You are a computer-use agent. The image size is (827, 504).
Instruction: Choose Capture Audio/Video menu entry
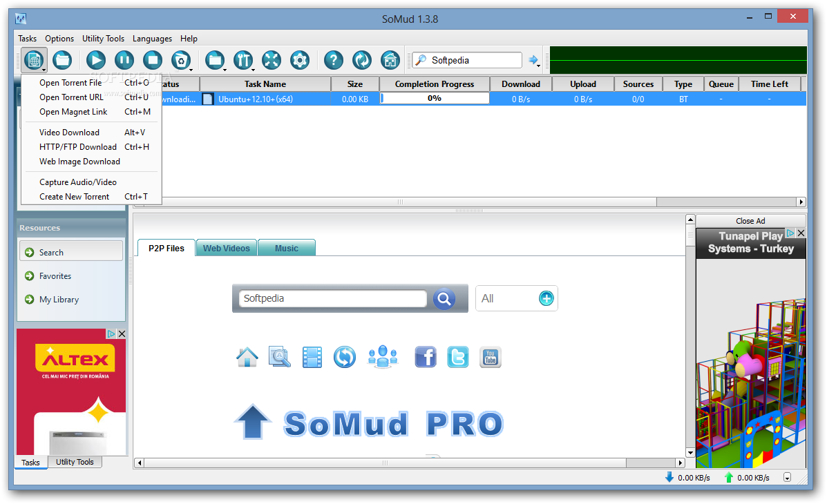pyautogui.click(x=91, y=182)
